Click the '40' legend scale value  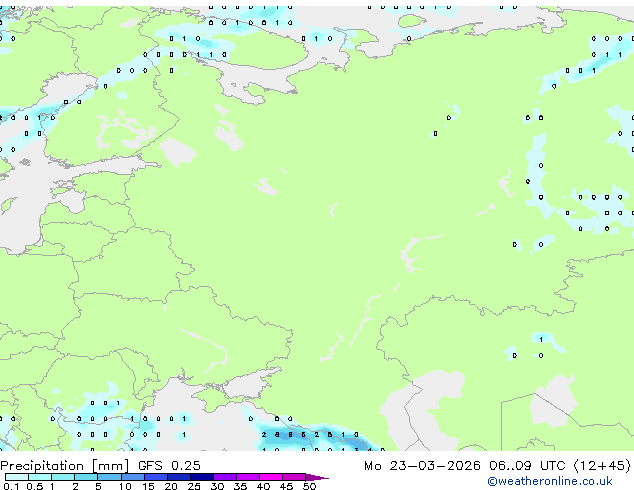[263, 486]
